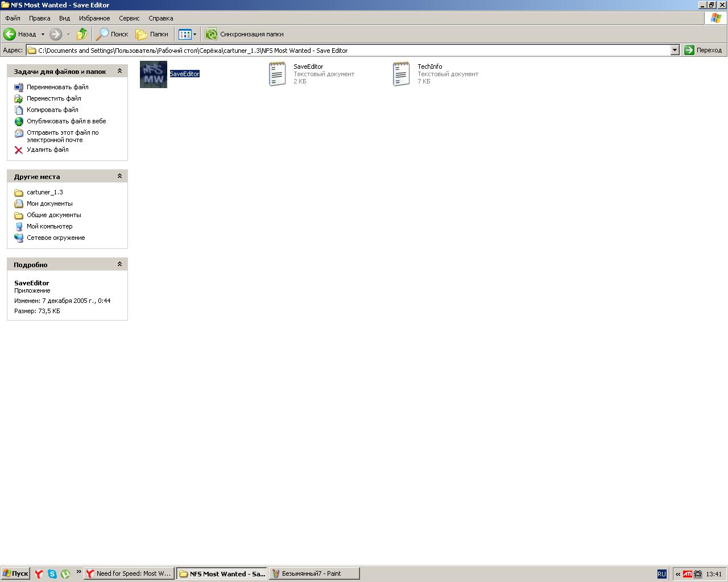Open the Forward history dropdown arrow
728x582 pixels.
click(x=68, y=34)
